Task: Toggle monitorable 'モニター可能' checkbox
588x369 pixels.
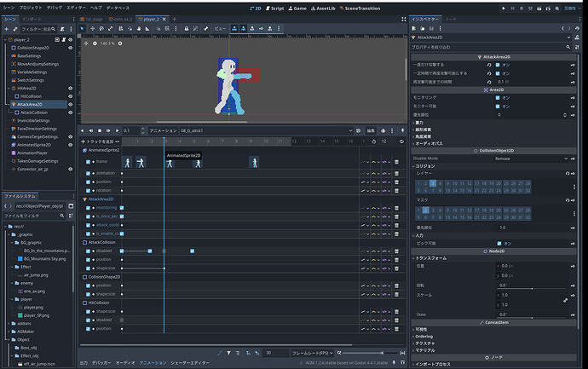Action: 498,107
